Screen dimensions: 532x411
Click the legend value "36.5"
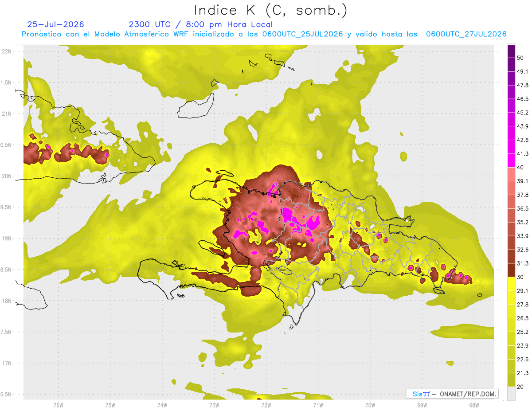coord(523,208)
